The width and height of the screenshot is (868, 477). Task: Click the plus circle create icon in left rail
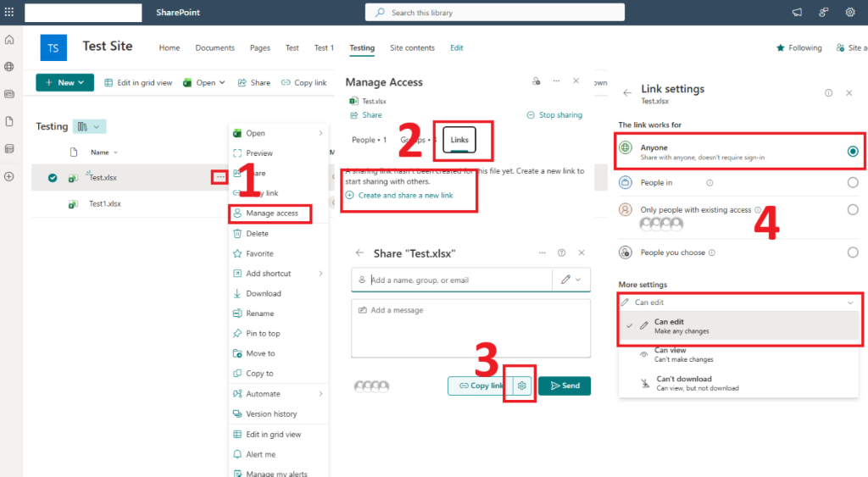click(9, 176)
